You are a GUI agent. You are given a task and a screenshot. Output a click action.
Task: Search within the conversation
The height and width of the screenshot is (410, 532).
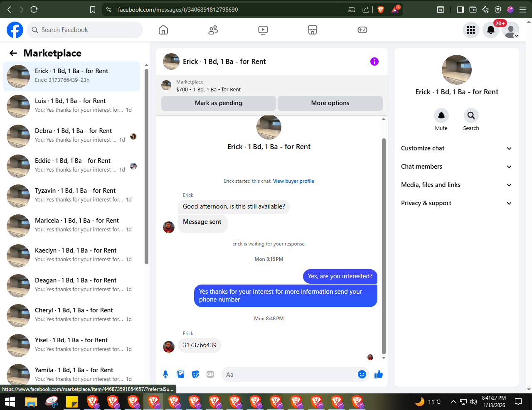(471, 115)
